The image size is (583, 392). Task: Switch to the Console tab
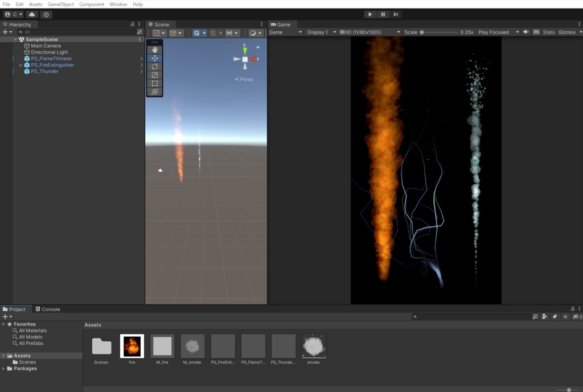(48, 310)
